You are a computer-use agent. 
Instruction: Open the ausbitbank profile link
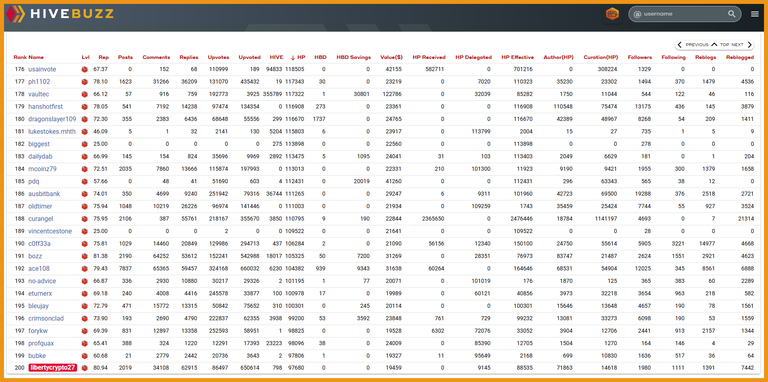(x=44, y=194)
